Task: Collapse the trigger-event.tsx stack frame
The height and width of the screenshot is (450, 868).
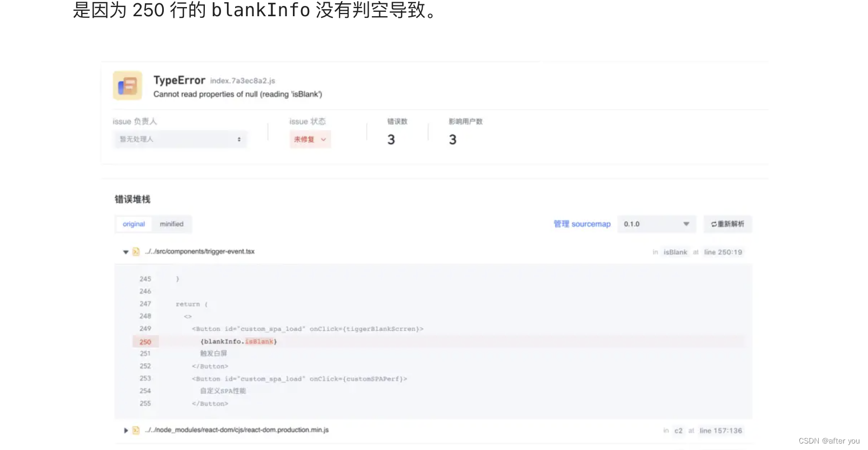Action: [126, 252]
